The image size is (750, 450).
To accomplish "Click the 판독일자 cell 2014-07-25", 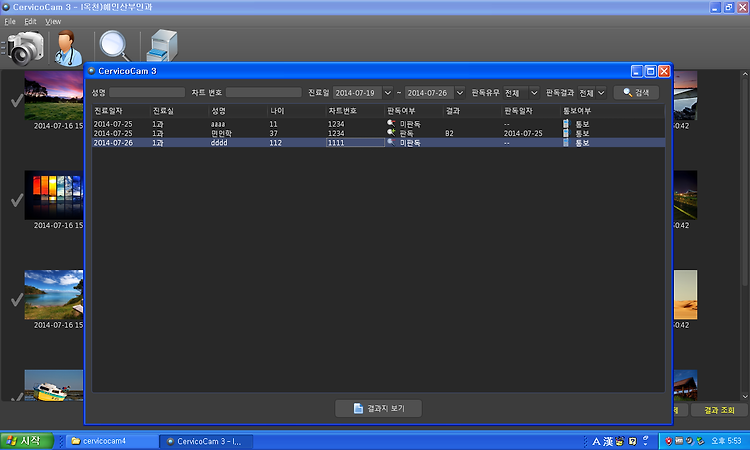I will point(523,133).
